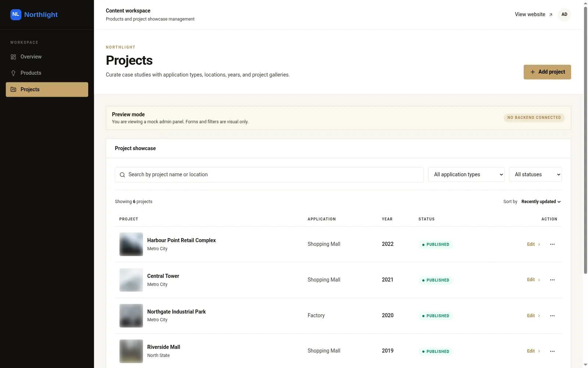Open more options for Central Tower
The image size is (588, 368).
coord(552,280)
